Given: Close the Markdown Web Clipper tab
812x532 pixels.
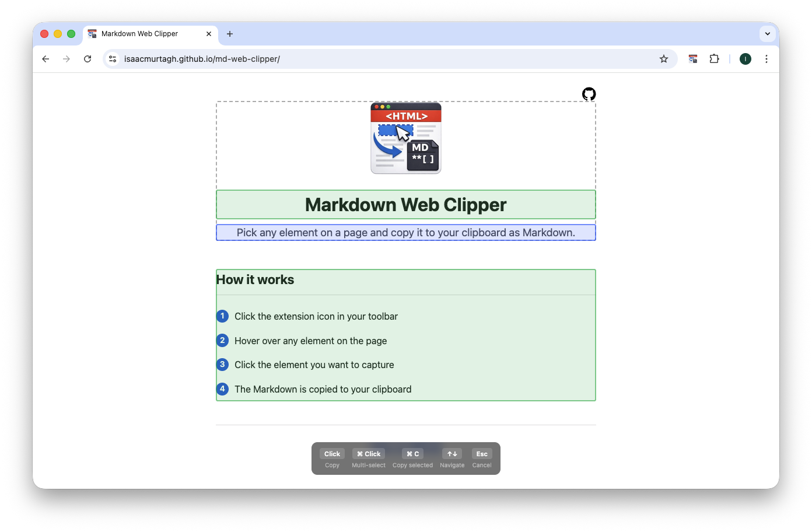Looking at the screenshot, I should tap(208, 34).
